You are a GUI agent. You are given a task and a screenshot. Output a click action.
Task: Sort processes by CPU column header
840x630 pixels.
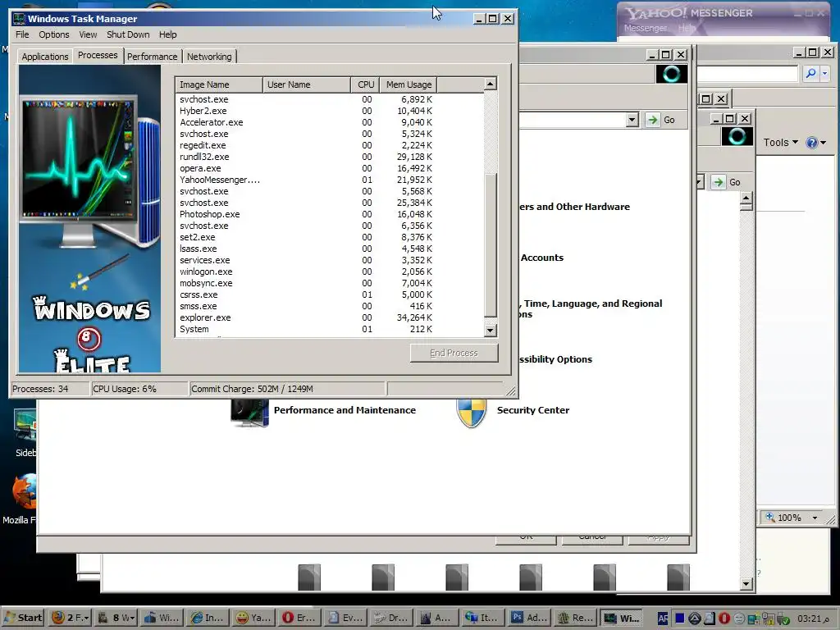365,84
